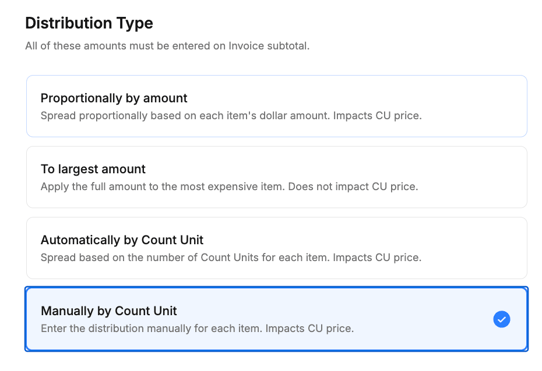Viewport: 542px width, 371px height.
Task: Click the Invoice subtotal instruction text
Action: pyautogui.click(x=167, y=46)
